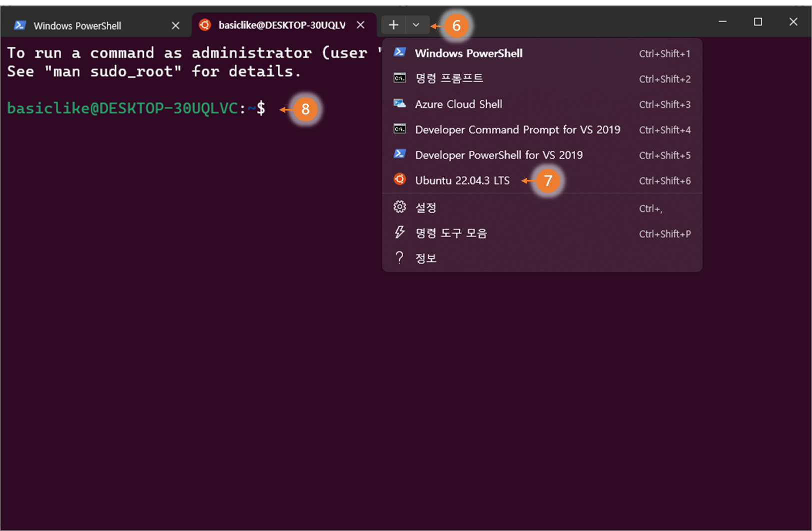812x531 pixels.
Task: Expand the new tab profile dropdown chevron
Action: [416, 25]
